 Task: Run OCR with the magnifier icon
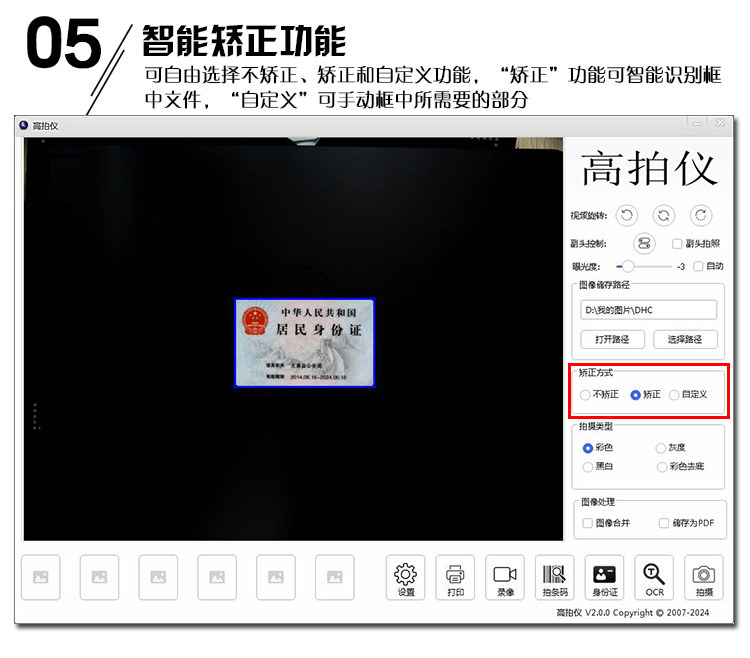pyautogui.click(x=654, y=577)
